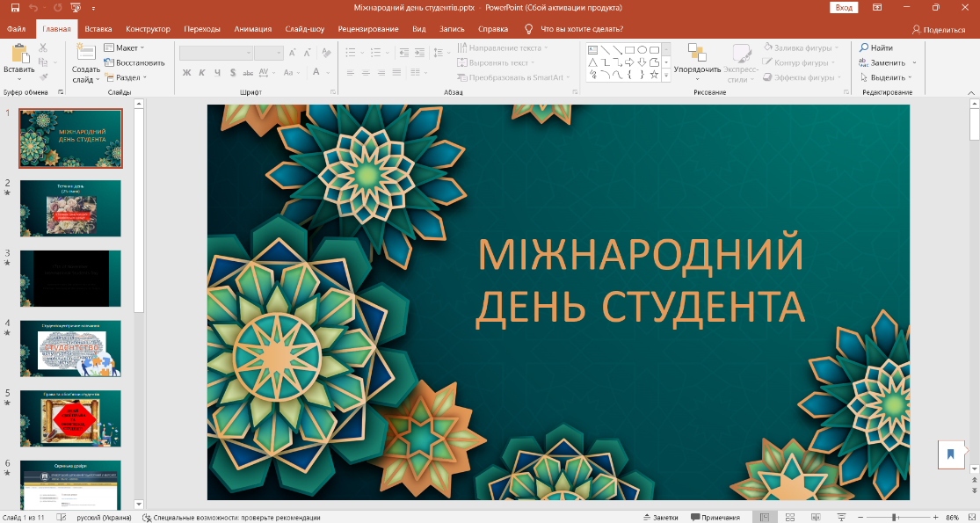Click the zoom slider in status bar
The height and width of the screenshot is (523, 980).
coord(894,518)
